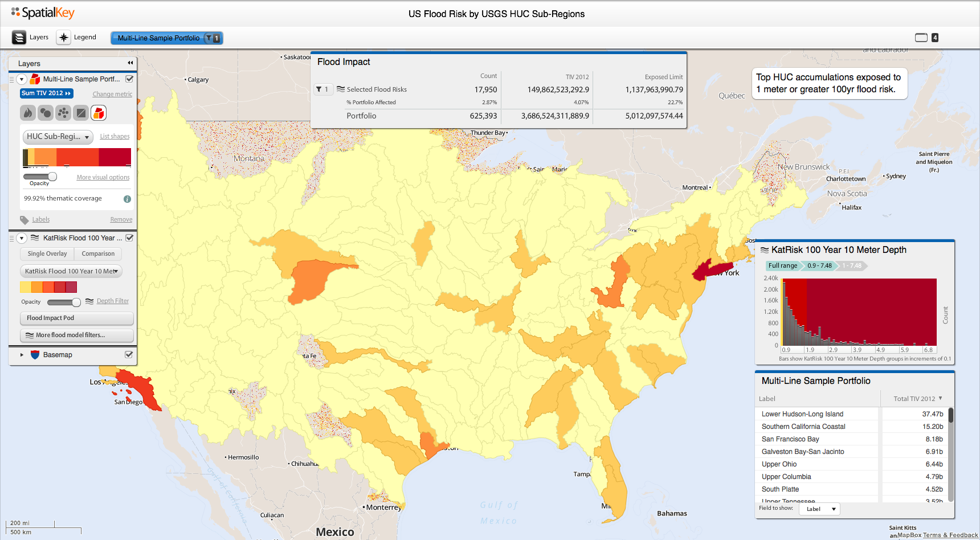Open the Legend compass icon
The width and height of the screenshot is (980, 540).
point(64,38)
